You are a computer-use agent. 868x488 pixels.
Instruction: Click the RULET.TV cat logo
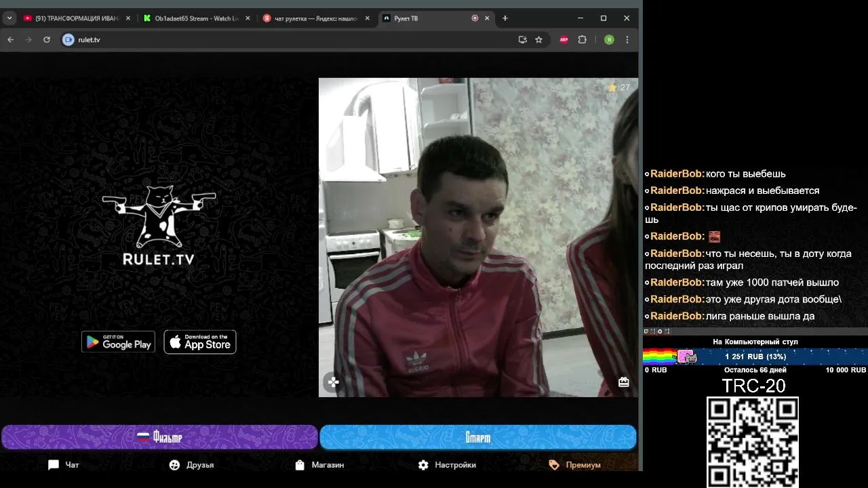tap(159, 225)
